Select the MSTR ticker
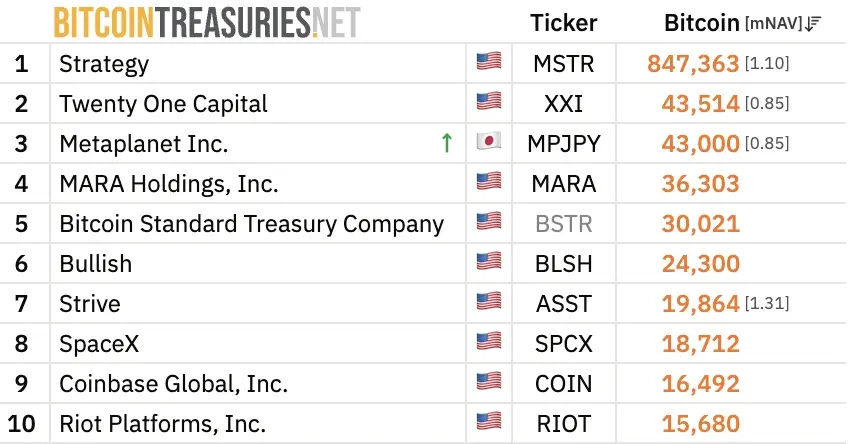 563,64
